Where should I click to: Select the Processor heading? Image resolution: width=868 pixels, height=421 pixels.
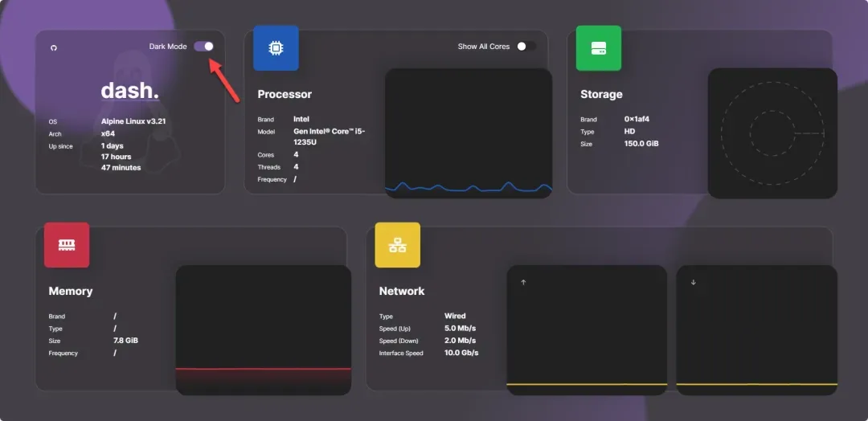click(285, 95)
